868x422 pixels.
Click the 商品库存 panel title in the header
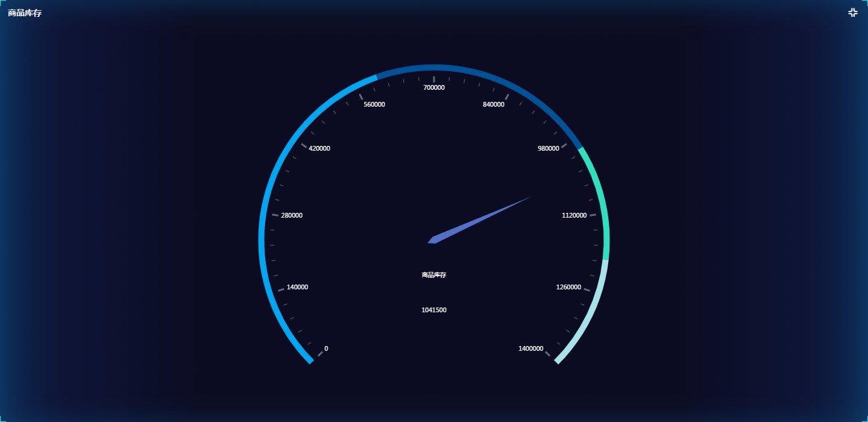point(25,13)
